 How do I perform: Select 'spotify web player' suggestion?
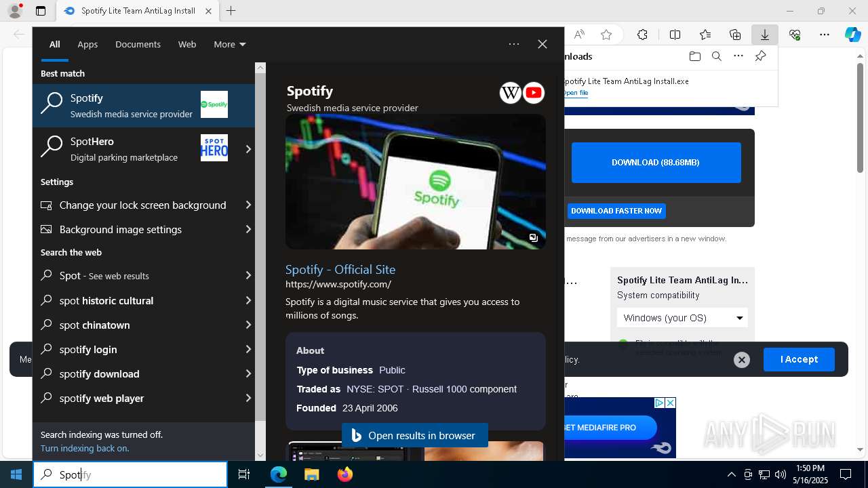(x=144, y=398)
